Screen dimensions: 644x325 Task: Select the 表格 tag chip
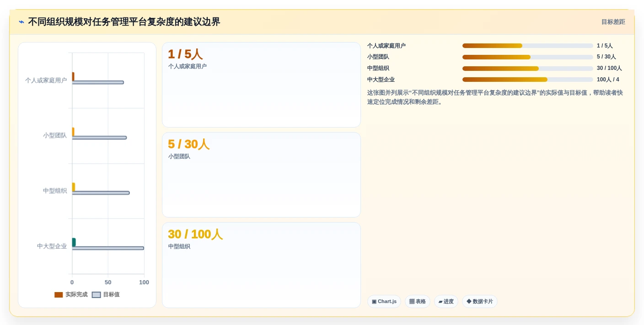[417, 302]
